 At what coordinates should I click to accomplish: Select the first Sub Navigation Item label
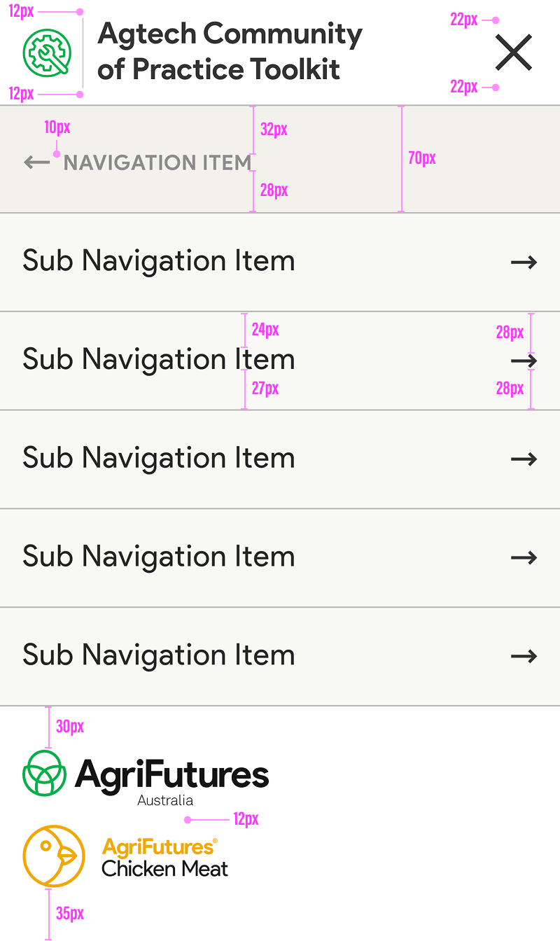[159, 261]
